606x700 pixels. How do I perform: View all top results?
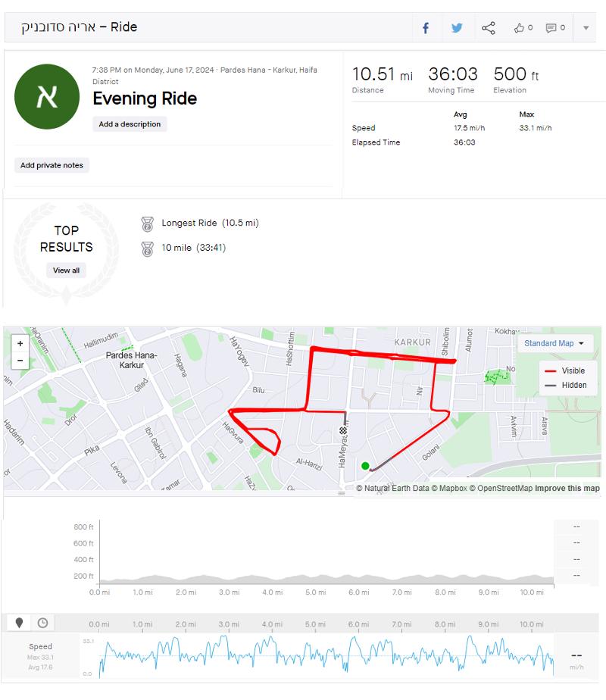point(66,270)
